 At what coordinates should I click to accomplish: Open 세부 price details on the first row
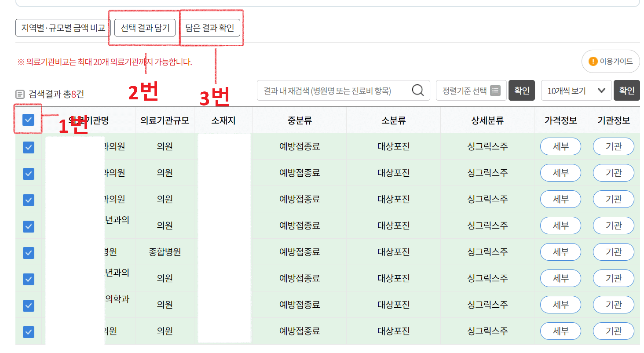tap(560, 147)
